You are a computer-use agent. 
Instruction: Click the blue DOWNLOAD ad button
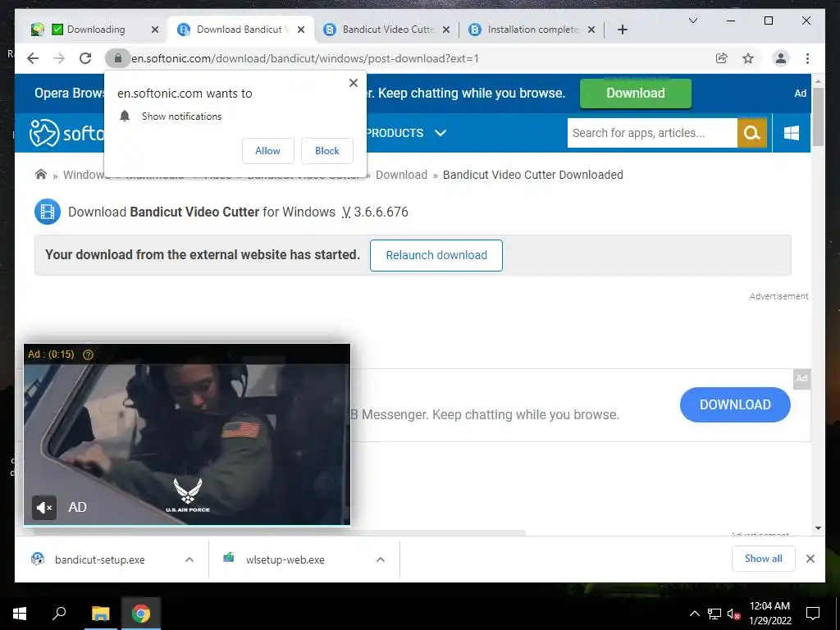(x=735, y=404)
